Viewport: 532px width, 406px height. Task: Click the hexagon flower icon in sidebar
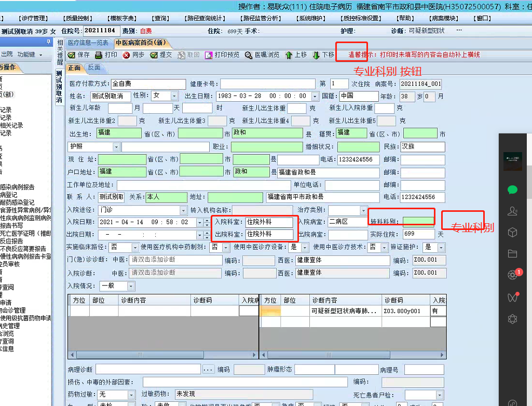(x=512, y=319)
